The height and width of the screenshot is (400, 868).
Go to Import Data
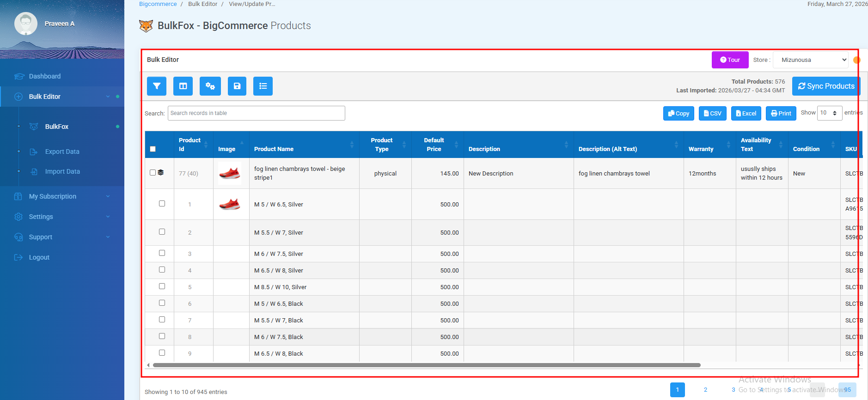(62, 171)
